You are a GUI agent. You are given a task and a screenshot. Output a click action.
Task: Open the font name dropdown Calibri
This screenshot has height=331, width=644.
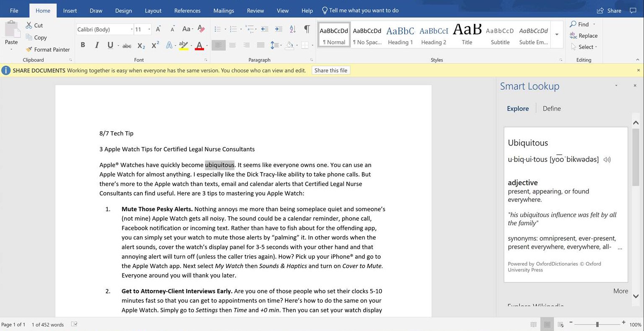coord(131,29)
